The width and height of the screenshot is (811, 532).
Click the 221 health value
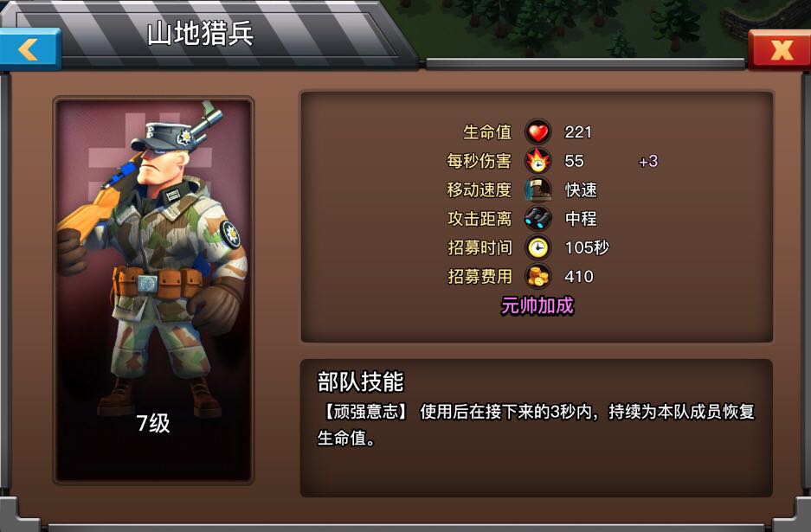[x=577, y=132]
